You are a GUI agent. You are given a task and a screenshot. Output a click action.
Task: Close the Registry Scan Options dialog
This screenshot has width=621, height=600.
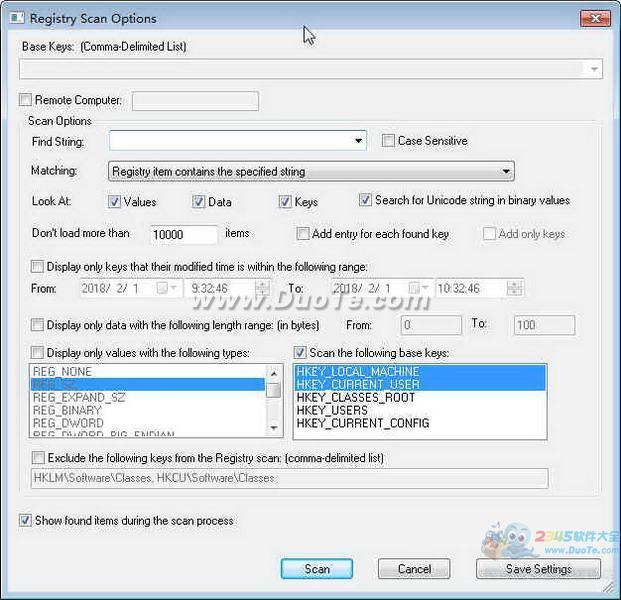coord(592,17)
